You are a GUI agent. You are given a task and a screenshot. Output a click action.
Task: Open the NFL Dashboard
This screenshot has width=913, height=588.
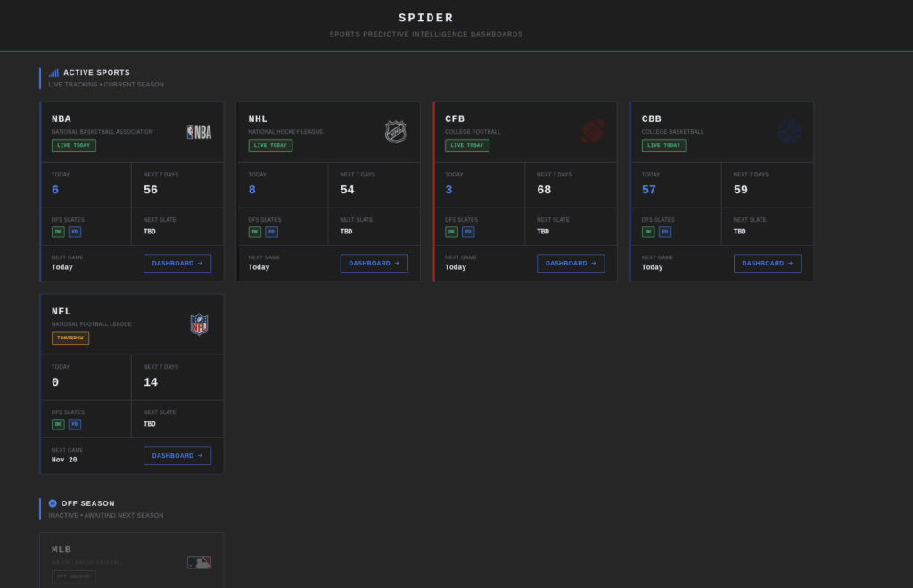click(177, 456)
